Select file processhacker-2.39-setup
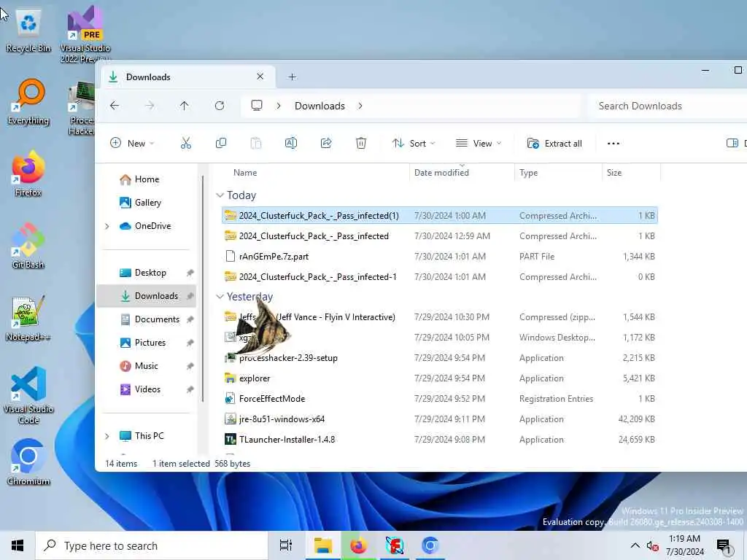The height and width of the screenshot is (560, 747). (x=440, y=357)
